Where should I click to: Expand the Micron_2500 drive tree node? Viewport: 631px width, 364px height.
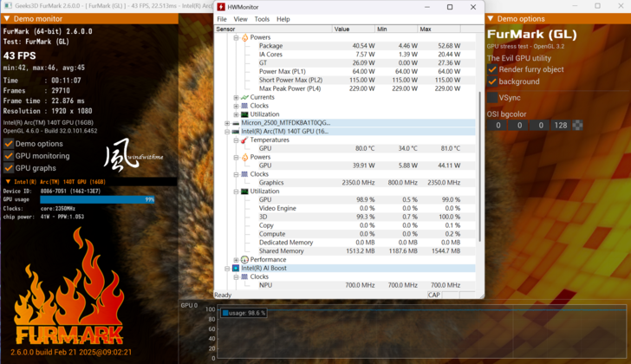tap(227, 123)
